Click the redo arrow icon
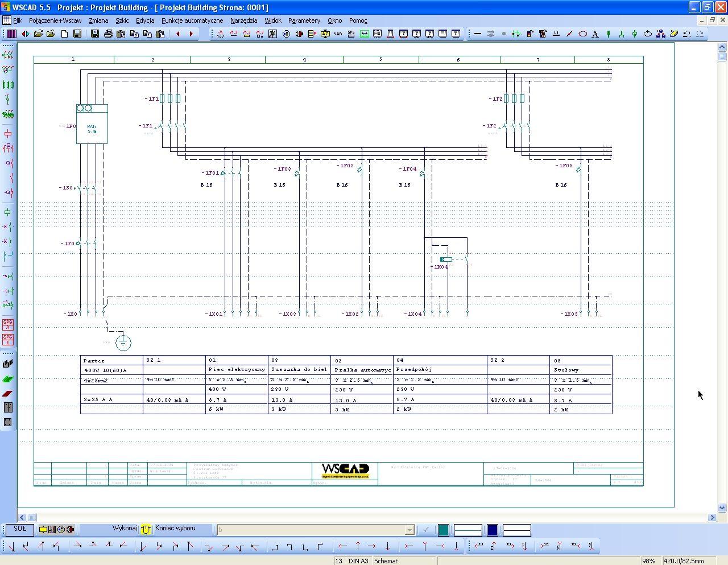The image size is (728, 565). (x=700, y=34)
